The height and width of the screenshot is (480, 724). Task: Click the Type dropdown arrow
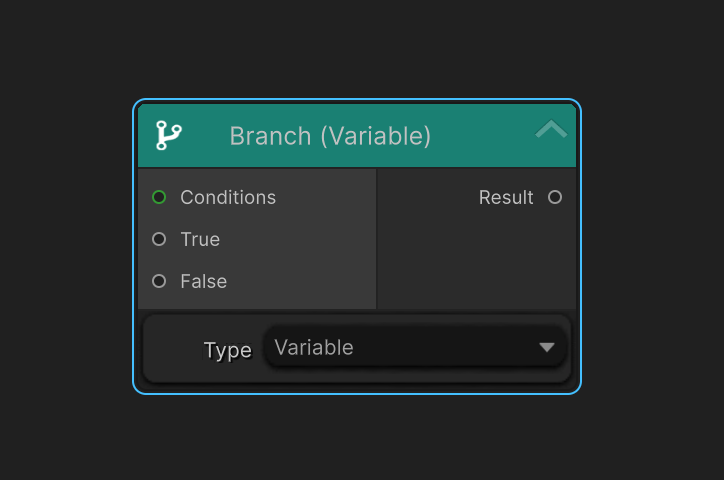pyautogui.click(x=546, y=347)
